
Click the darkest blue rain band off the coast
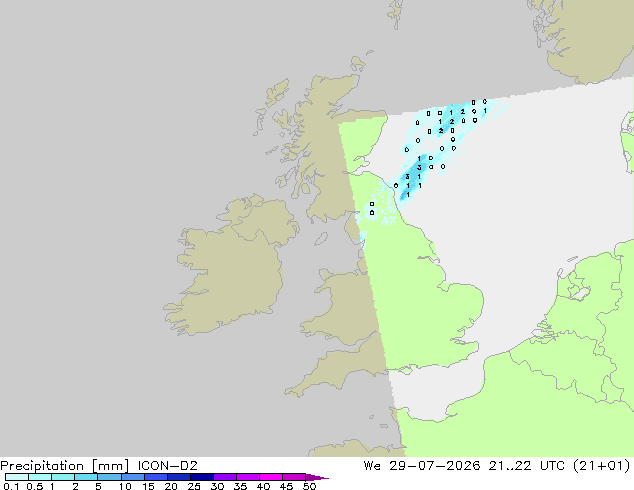(x=412, y=174)
